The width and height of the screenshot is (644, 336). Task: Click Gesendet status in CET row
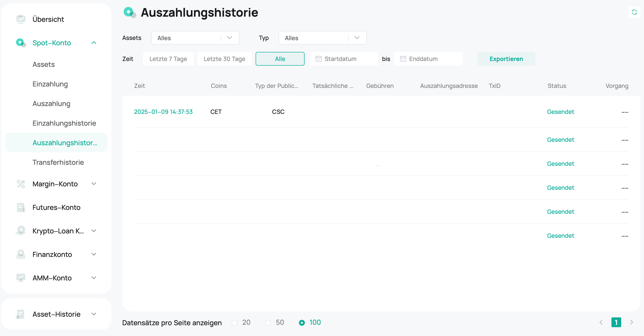tap(560, 112)
